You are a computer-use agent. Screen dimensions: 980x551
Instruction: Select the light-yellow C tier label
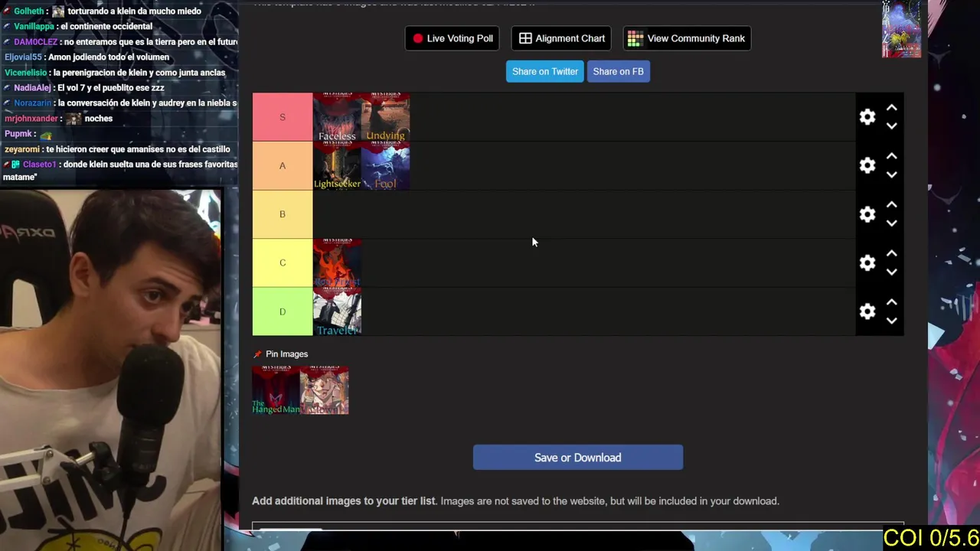pyautogui.click(x=283, y=262)
